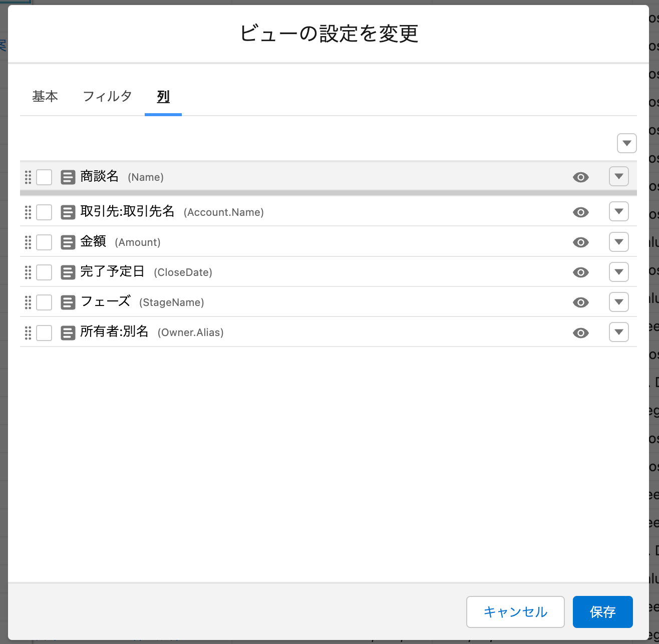Click field type icon next to 完了予定日

click(x=68, y=272)
